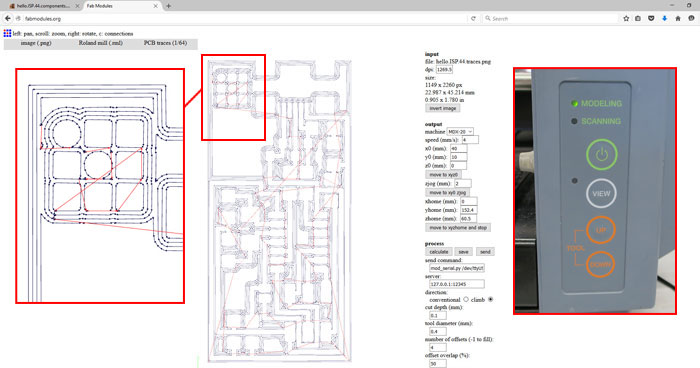The image size is (700, 368).
Task: Focus the number of offsets field
Action: click(438, 347)
